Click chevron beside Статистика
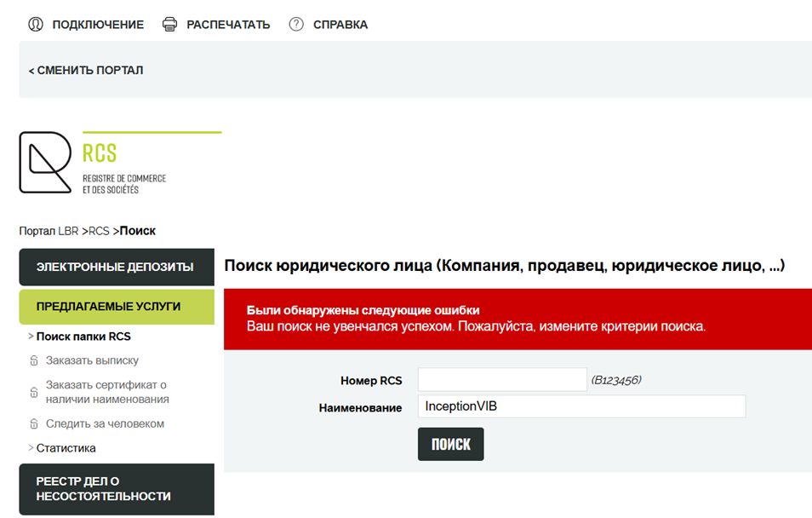Screen dimensions: 812x518 pyautogui.click(x=31, y=447)
